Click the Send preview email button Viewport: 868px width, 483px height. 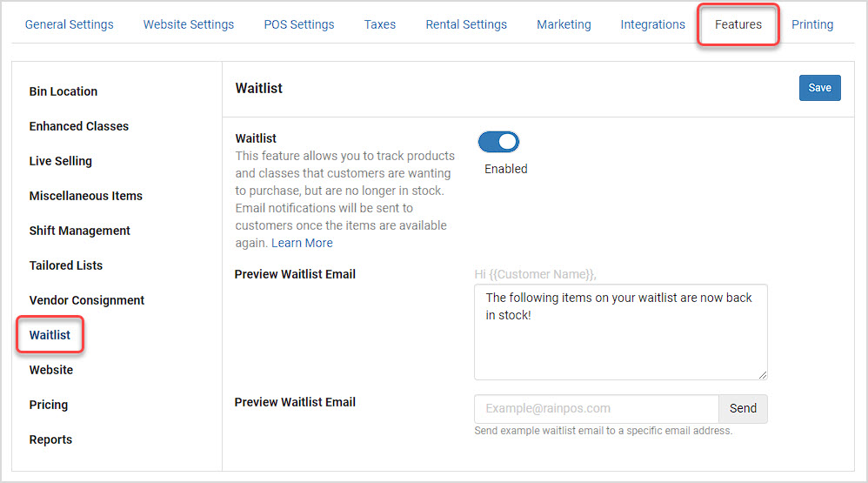[x=743, y=408]
